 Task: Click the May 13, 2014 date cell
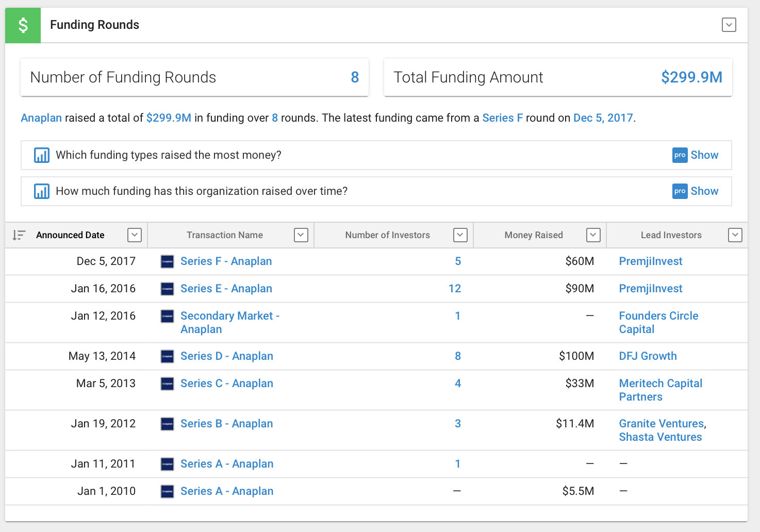[102, 356]
